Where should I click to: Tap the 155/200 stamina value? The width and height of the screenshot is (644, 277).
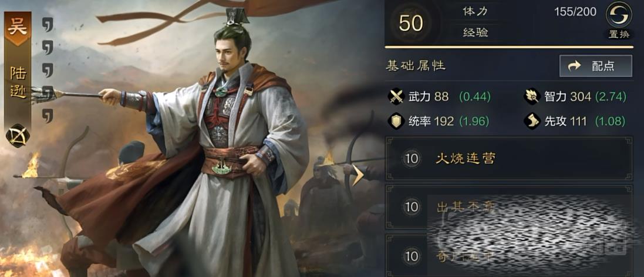tap(575, 12)
